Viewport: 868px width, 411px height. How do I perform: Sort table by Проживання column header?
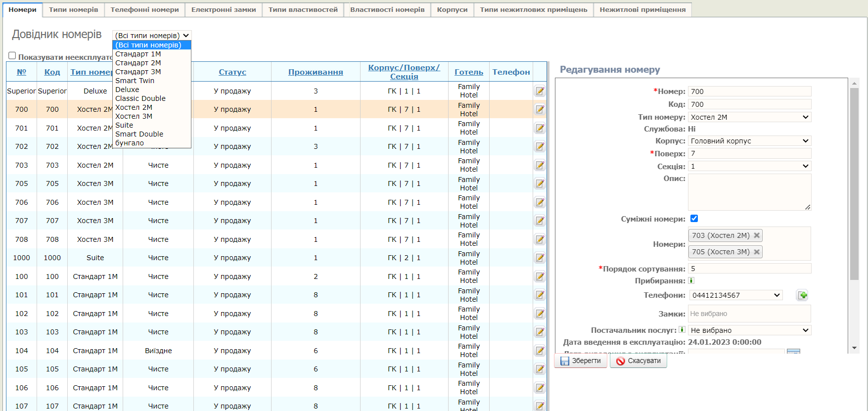pos(316,72)
